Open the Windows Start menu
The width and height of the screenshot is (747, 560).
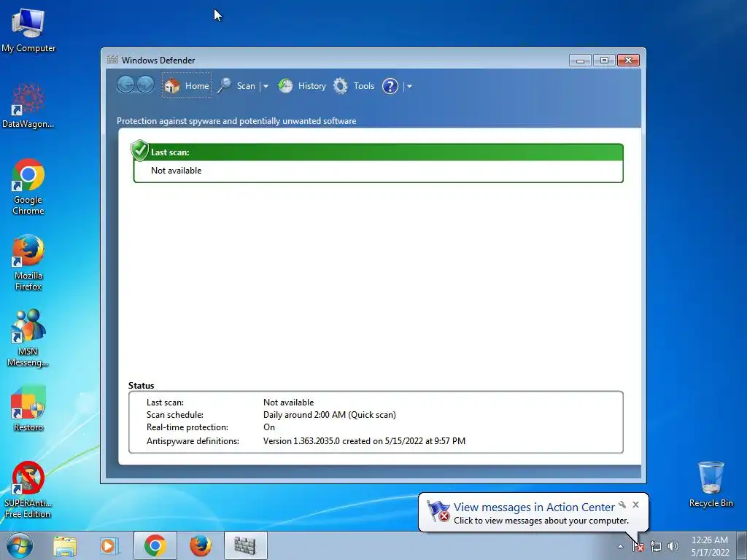point(20,545)
